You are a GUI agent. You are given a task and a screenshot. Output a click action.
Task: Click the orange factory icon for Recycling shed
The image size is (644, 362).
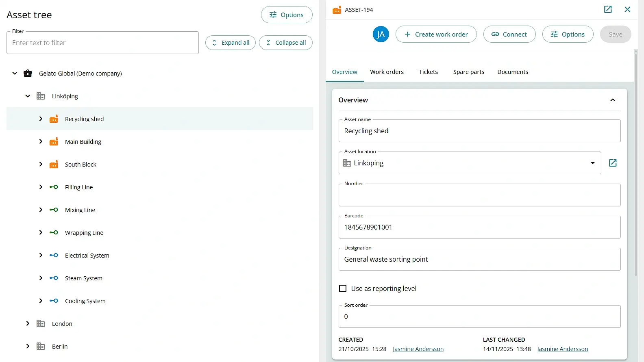tap(54, 119)
